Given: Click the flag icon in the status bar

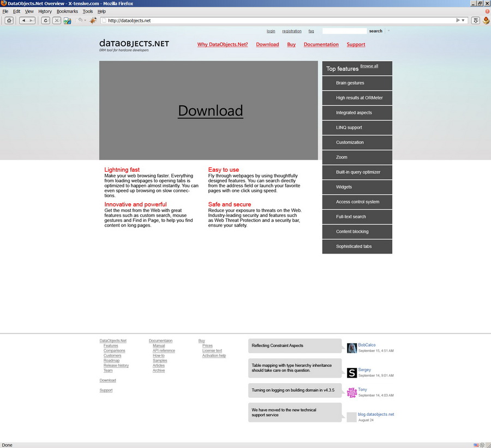Looking at the screenshot, I should pyautogui.click(x=476, y=445).
